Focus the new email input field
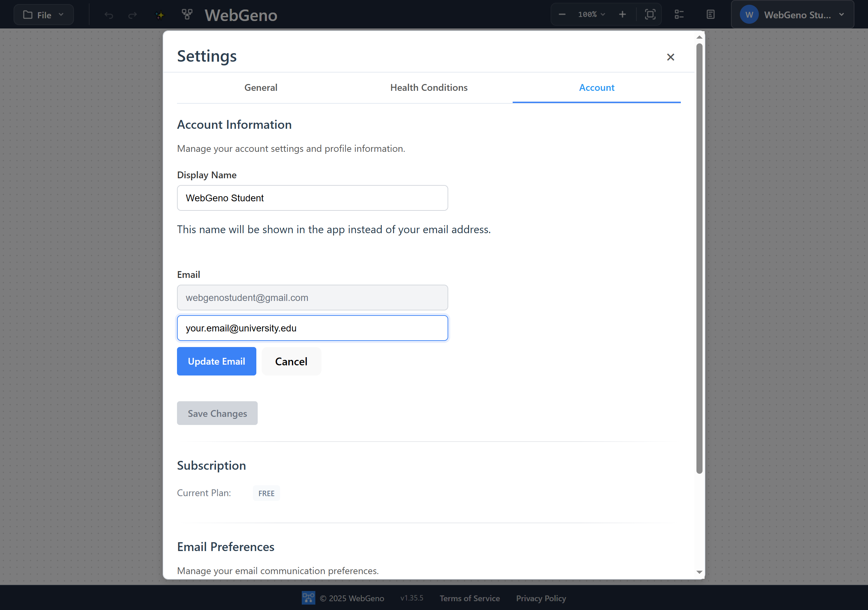Screen dimensions: 868x610 click(312, 328)
